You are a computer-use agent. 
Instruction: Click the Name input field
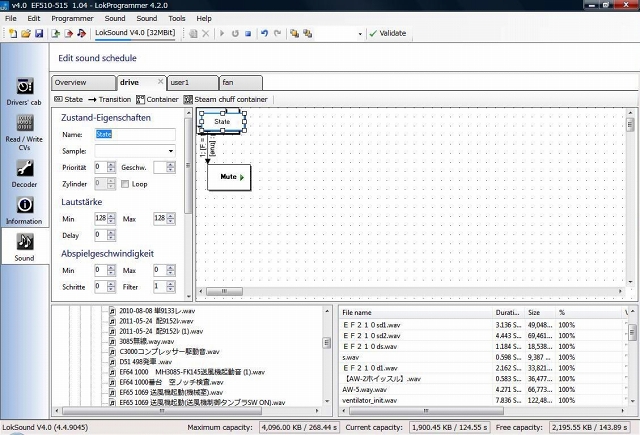pyautogui.click(x=135, y=134)
